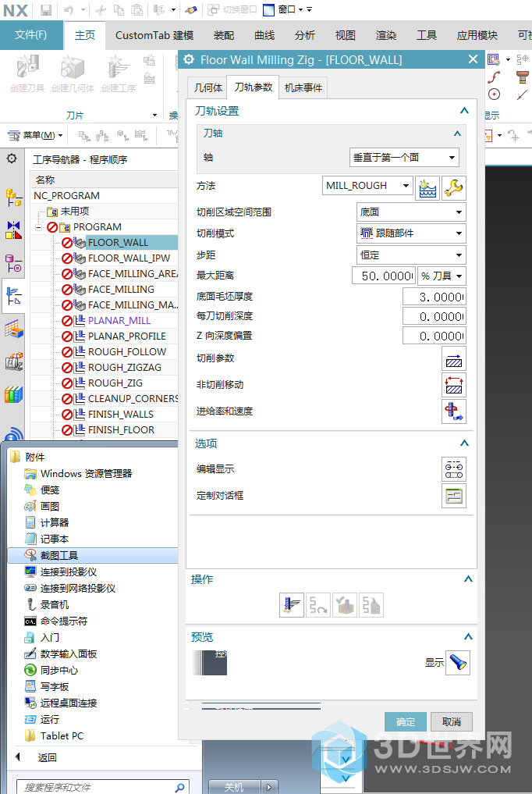Select PLANAR_MILL operation in navigator
Image resolution: width=532 pixels, height=794 pixels.
[119, 321]
